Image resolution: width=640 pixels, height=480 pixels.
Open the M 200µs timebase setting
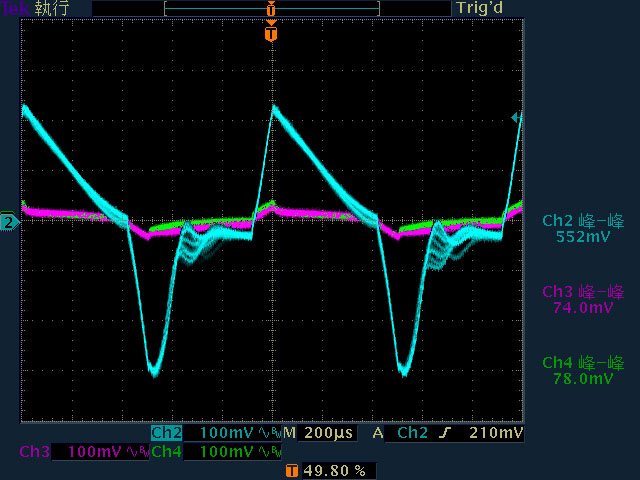(x=320, y=433)
